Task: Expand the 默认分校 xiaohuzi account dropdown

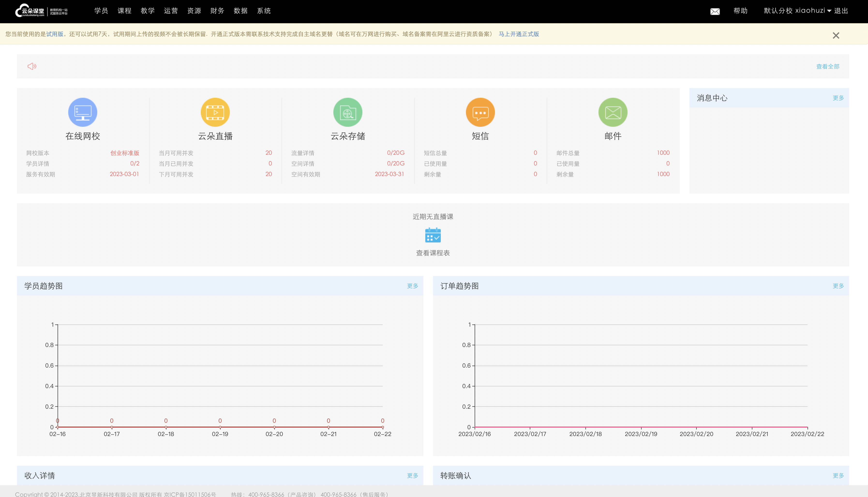Action: coord(797,11)
